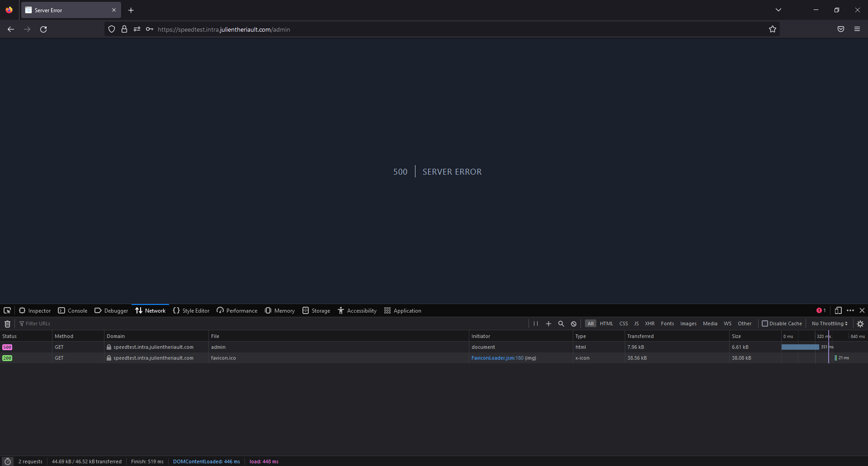This screenshot has width=868, height=466.
Task: Pause network log recording
Action: (x=536, y=324)
